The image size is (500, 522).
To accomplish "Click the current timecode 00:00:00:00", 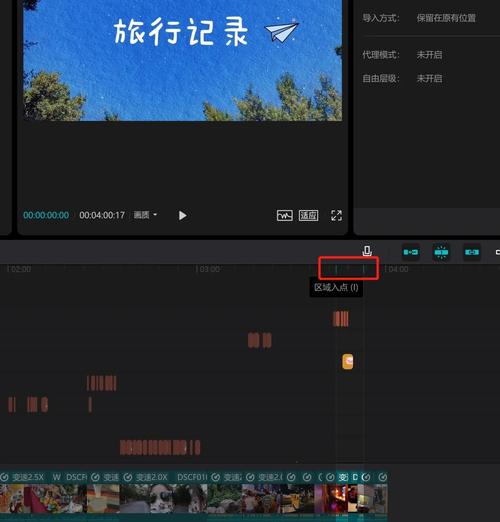I will point(46,215).
